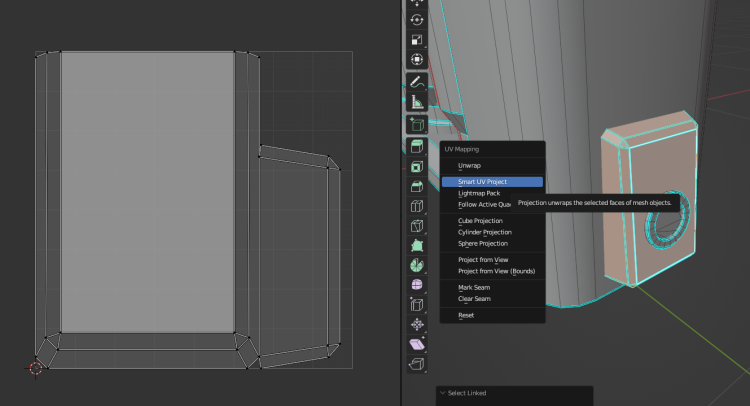Choose Mark Seam in UV menu
This screenshot has height=406, width=750.
click(474, 287)
